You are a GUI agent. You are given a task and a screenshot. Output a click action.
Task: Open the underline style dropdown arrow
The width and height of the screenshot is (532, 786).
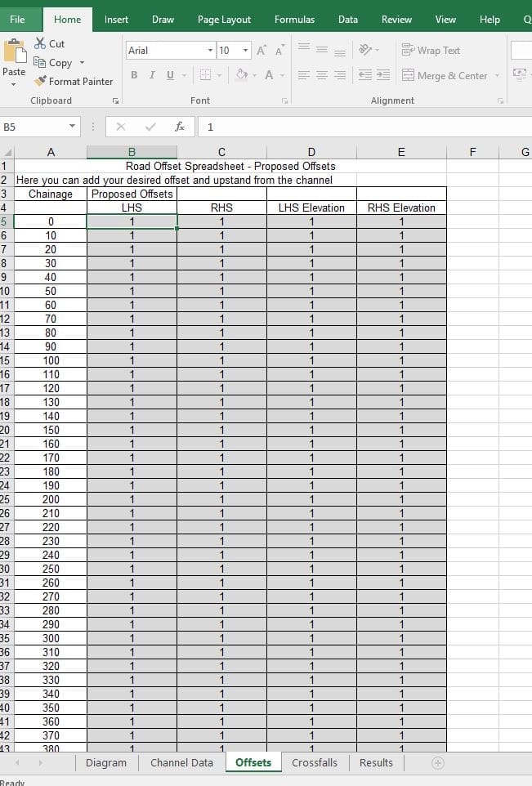[184, 76]
